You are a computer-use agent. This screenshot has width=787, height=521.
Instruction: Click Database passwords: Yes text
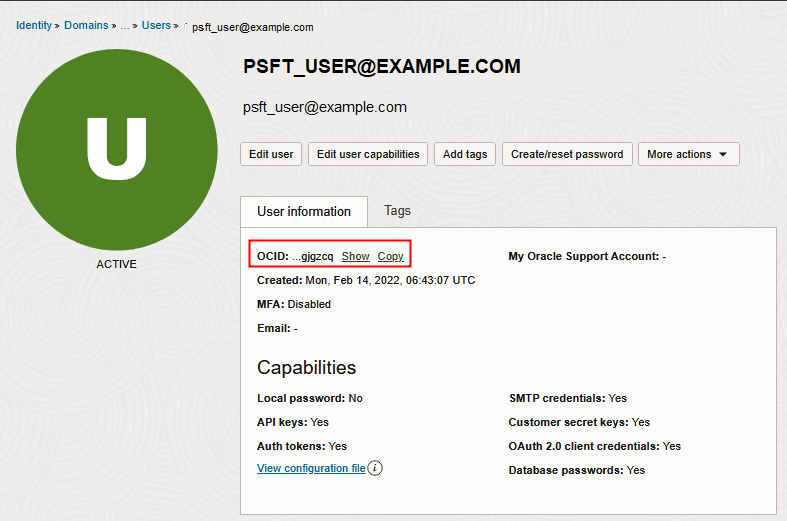(x=577, y=470)
